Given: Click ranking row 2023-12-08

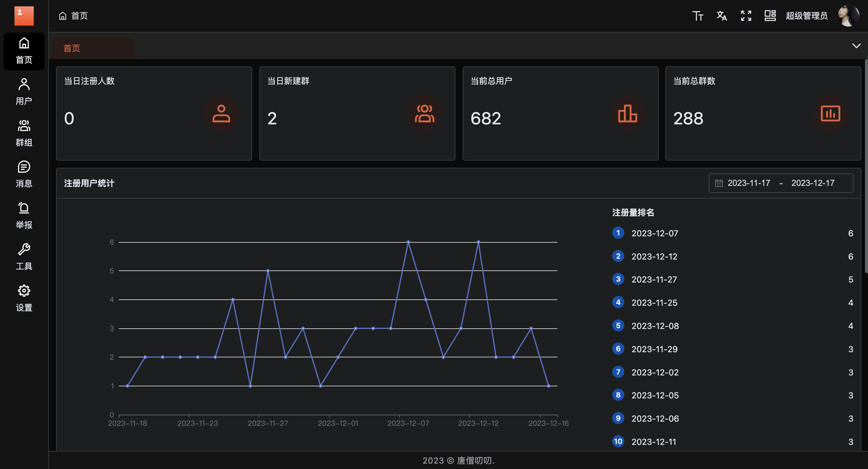Looking at the screenshot, I should 733,326.
